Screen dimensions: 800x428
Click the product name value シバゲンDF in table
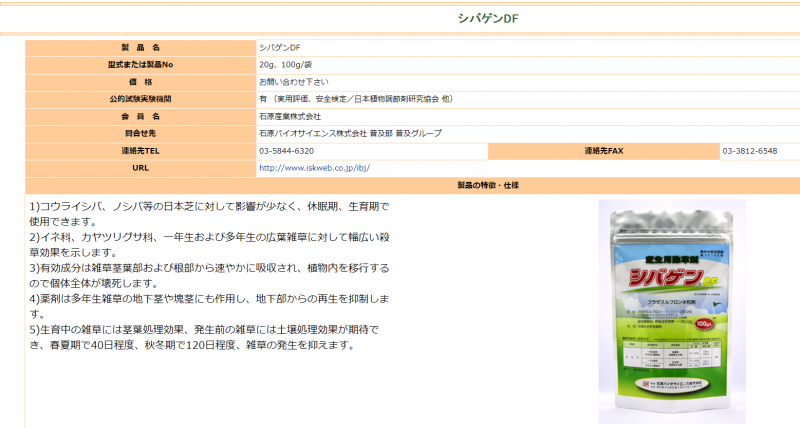click(280, 47)
